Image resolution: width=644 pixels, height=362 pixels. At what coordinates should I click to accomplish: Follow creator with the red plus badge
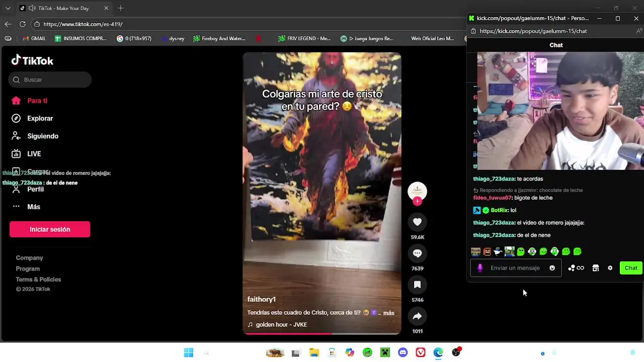point(417,201)
